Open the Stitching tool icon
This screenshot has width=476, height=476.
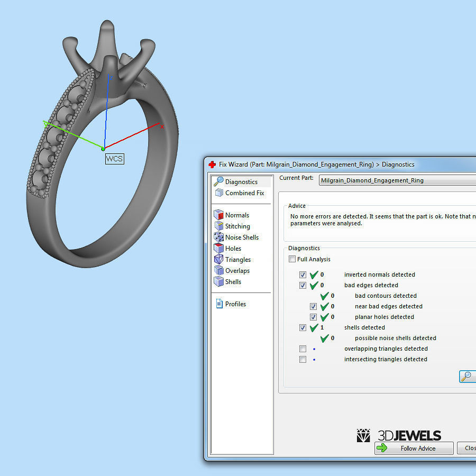click(219, 226)
